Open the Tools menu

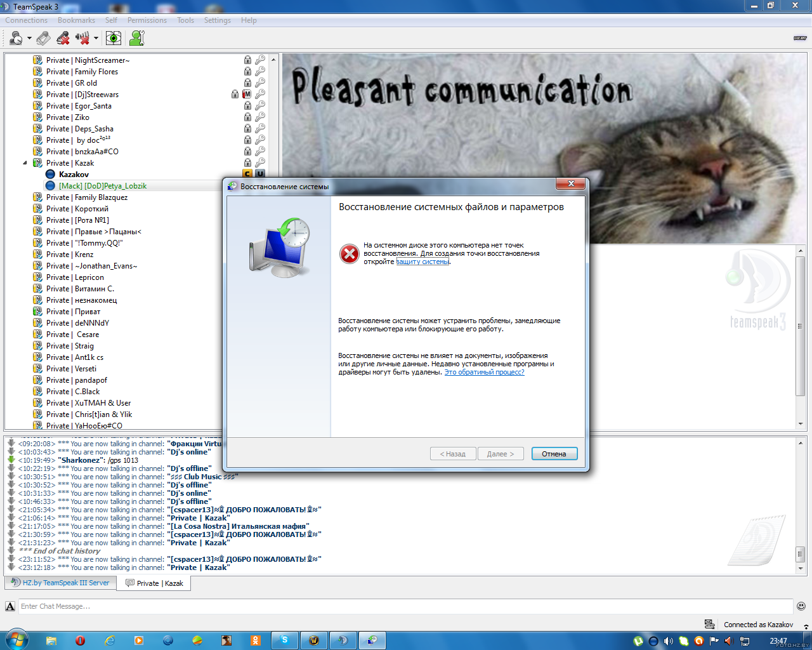tap(185, 20)
